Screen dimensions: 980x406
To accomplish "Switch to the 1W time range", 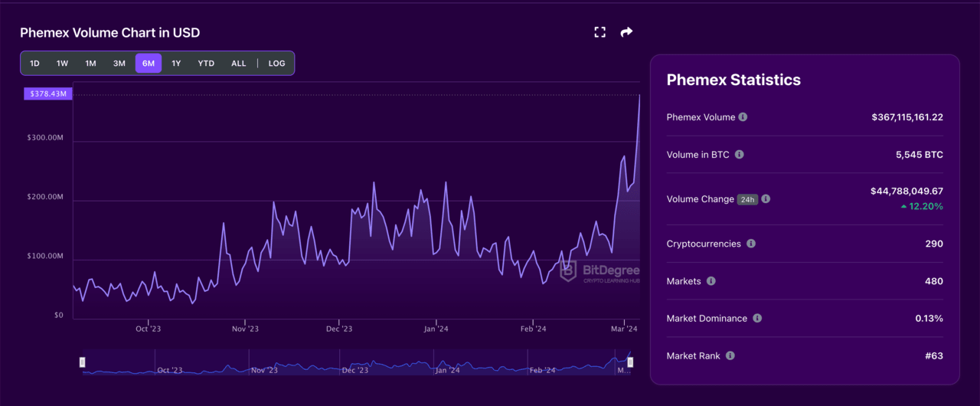I will [62, 64].
